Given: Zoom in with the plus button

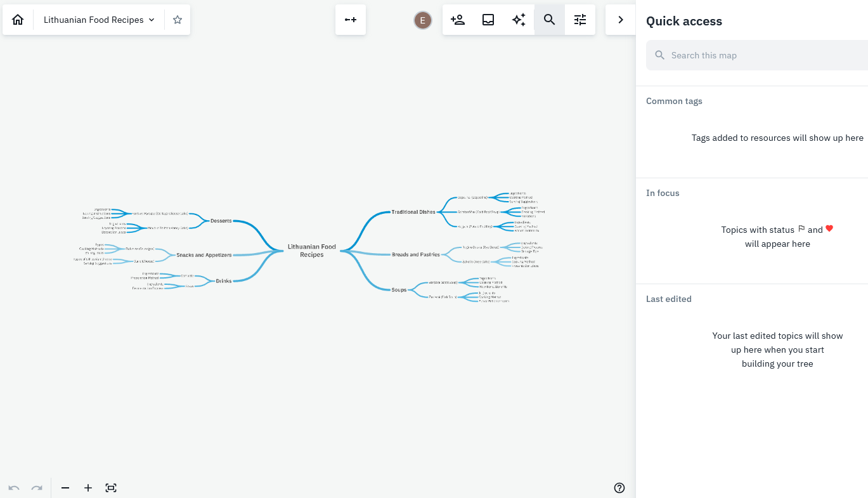Looking at the screenshot, I should click(x=88, y=488).
